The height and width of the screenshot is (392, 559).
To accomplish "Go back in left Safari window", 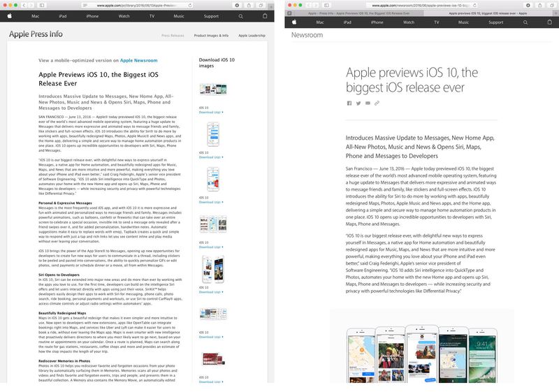I will click(x=24, y=6).
